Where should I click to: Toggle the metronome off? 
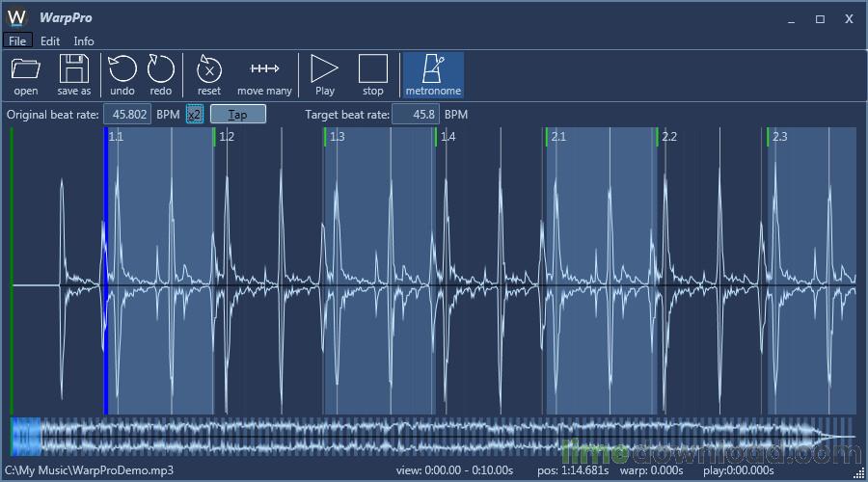(x=433, y=74)
